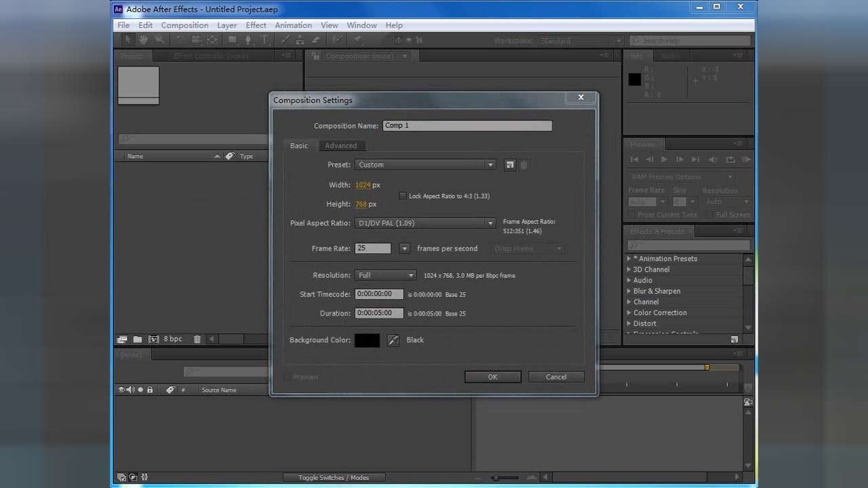Expand the Blur & Sharpen category
868x488 pixels.
(x=629, y=291)
